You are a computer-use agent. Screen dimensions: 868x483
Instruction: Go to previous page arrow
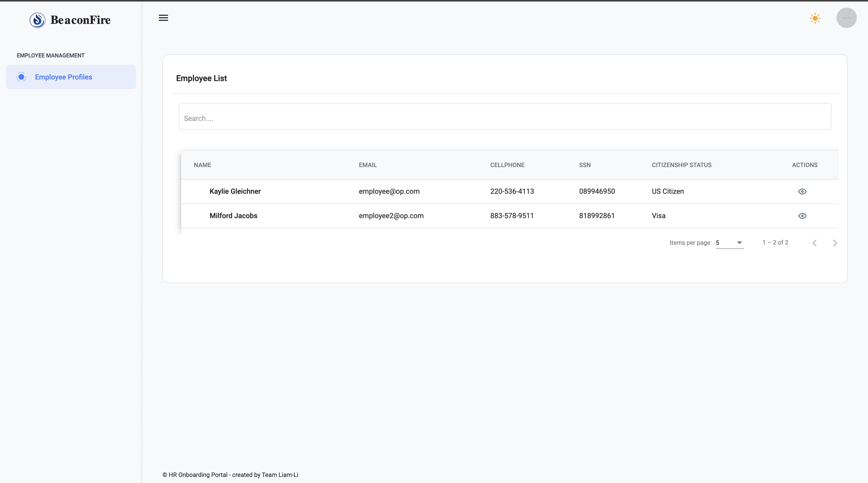tap(814, 243)
